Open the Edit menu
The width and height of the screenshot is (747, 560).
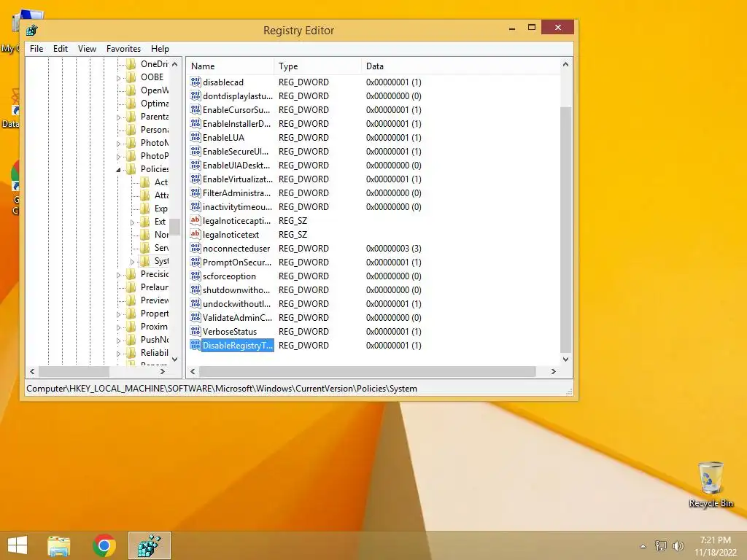[x=60, y=49]
